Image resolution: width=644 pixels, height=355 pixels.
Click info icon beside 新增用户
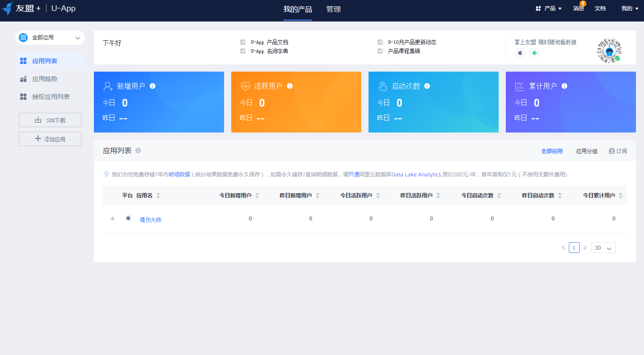point(153,86)
